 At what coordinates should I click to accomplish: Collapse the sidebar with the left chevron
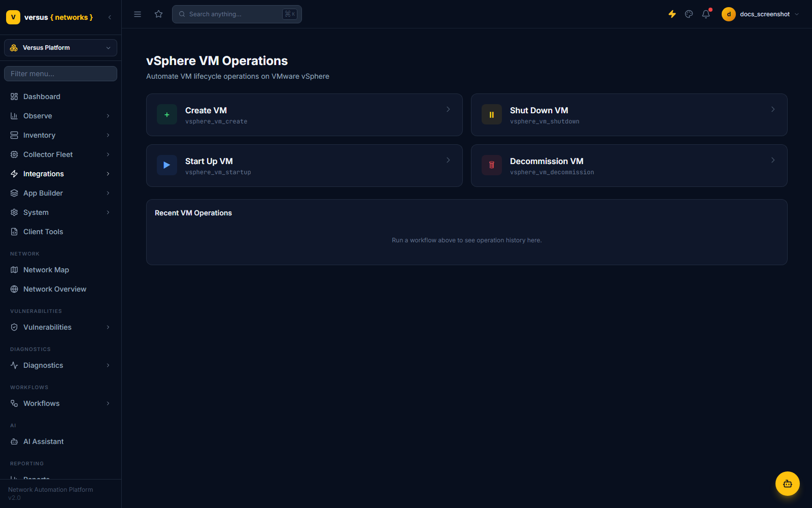tap(110, 17)
